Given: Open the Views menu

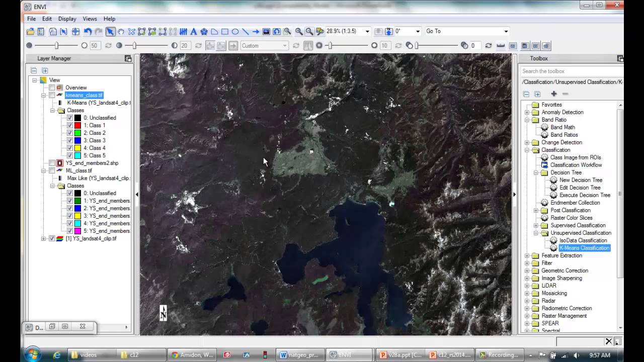Looking at the screenshot, I should click(x=90, y=19).
